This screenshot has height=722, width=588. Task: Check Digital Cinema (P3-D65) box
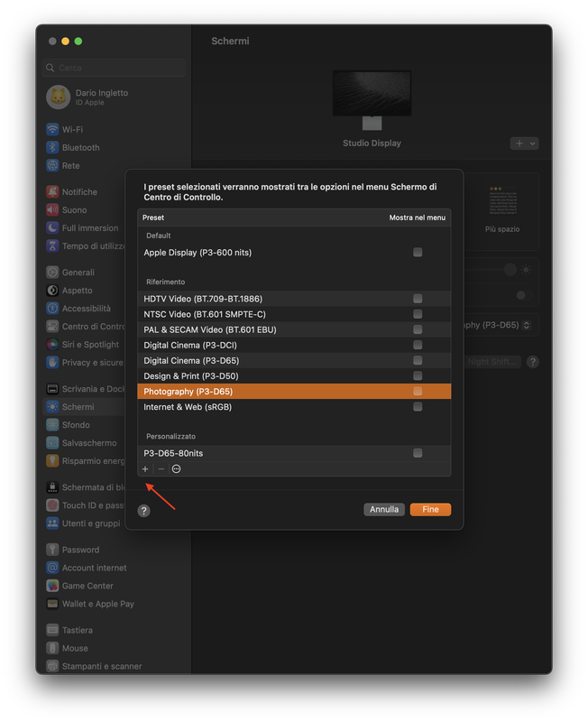(x=418, y=360)
